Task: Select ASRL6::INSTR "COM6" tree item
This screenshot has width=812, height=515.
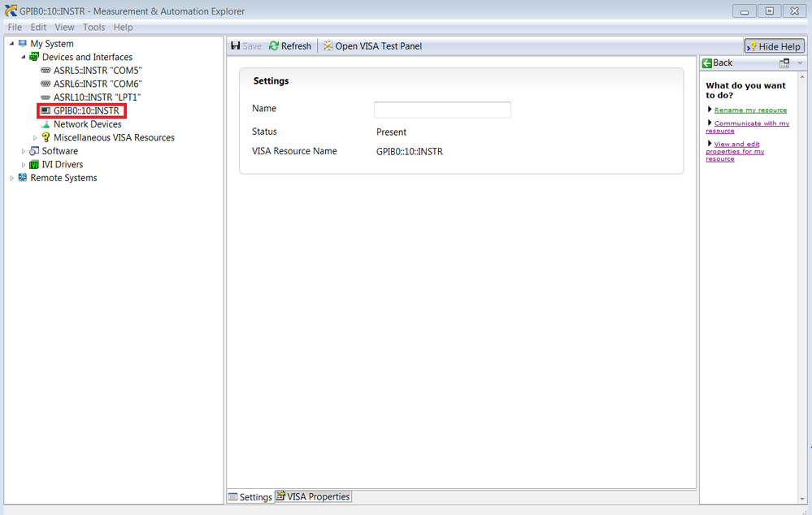Action: coord(98,84)
